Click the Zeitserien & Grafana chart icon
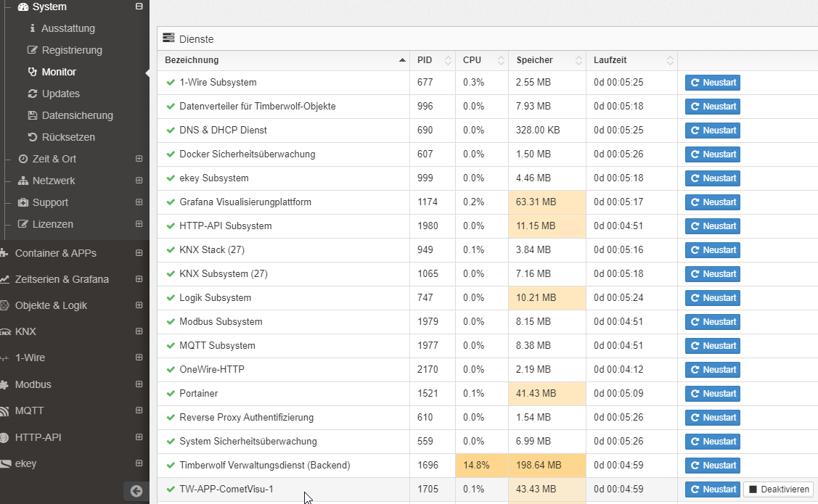Screen dimensions: 818x504 pyautogui.click(x=4, y=279)
